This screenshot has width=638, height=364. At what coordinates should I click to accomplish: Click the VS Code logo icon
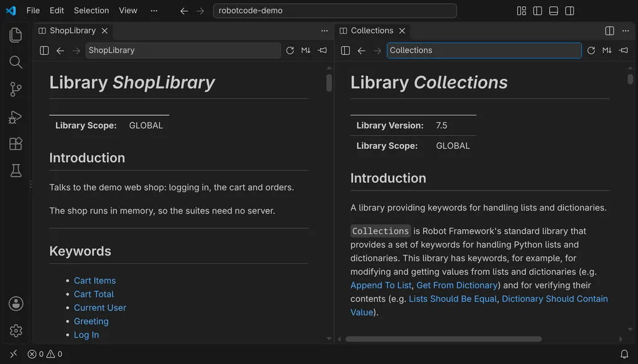pyautogui.click(x=11, y=10)
